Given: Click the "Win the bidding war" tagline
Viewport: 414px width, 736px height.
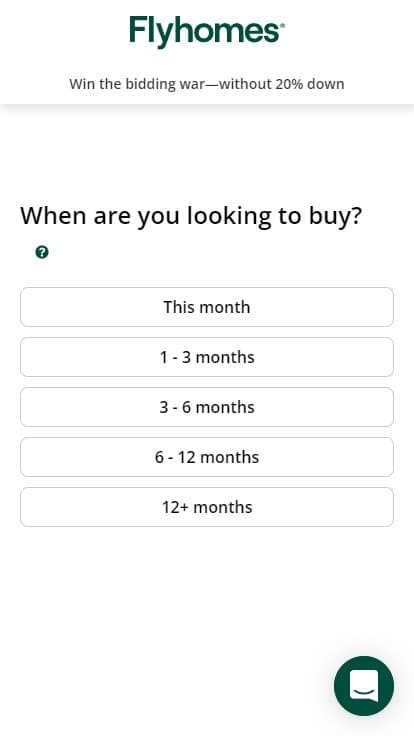Looking at the screenshot, I should [x=207, y=84].
